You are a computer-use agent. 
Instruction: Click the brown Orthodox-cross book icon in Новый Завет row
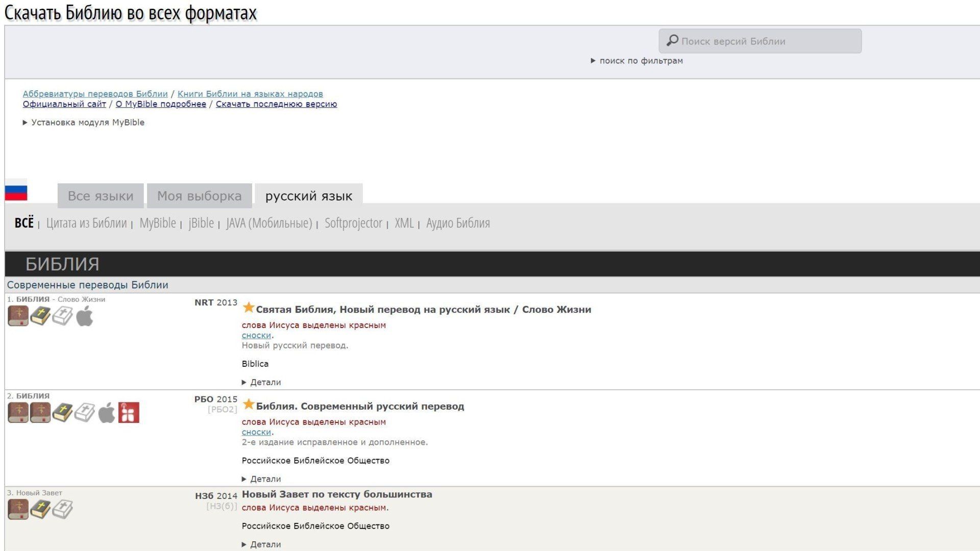point(18,509)
